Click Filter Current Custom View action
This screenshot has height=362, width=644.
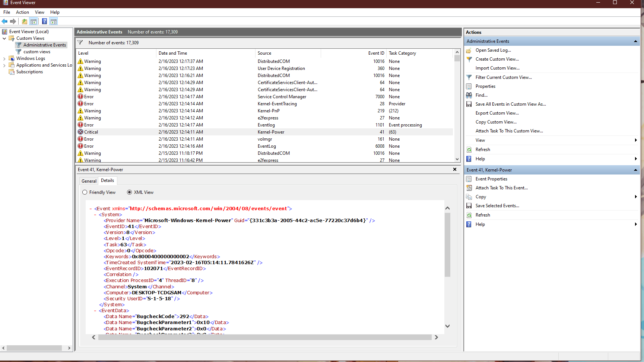[x=503, y=77]
